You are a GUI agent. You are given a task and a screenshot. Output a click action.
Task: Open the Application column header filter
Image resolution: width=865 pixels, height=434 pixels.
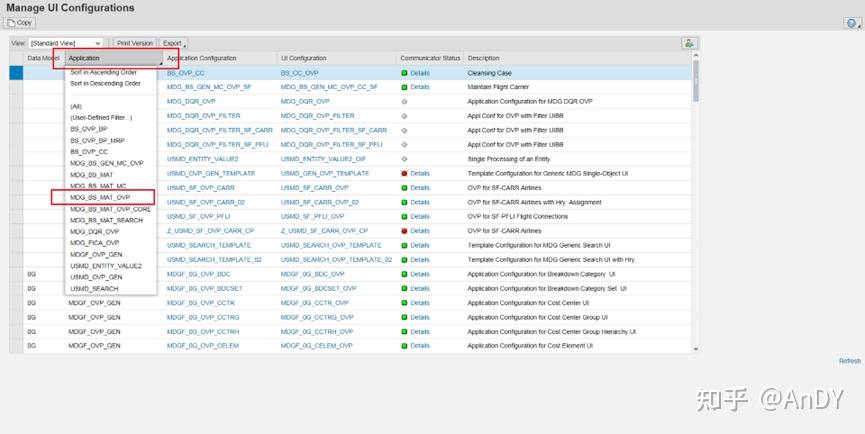click(115, 58)
